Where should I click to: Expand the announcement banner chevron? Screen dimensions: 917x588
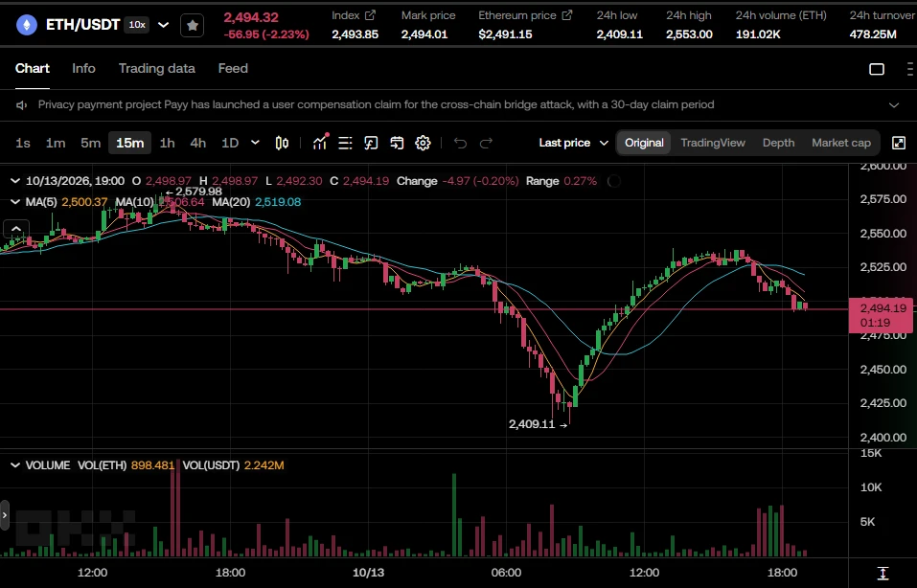pos(894,105)
